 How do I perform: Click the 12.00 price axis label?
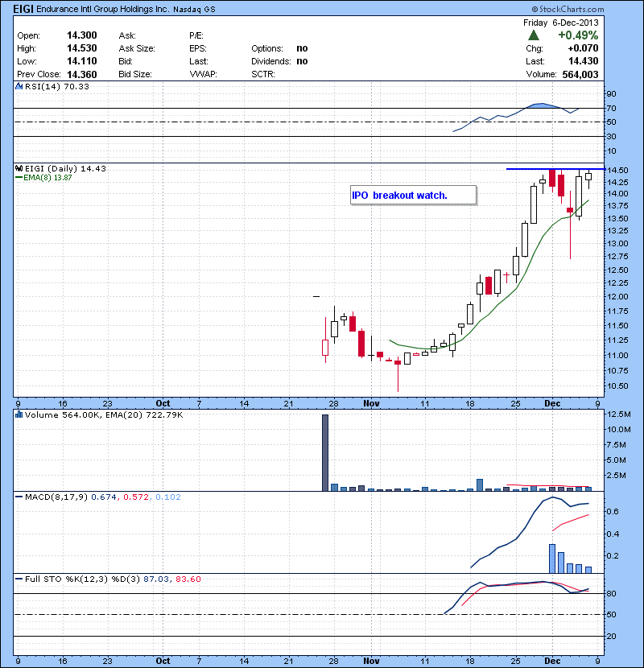617,296
